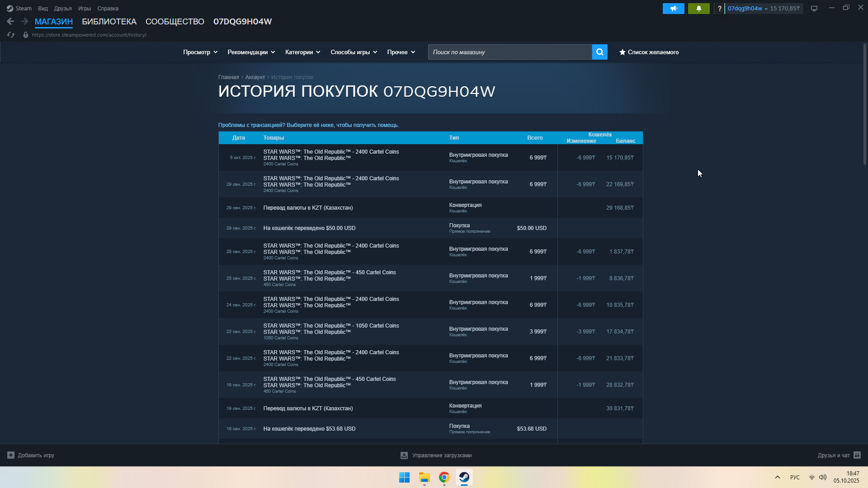Open Friends and chat icon
Screen dimensions: 868x488
pos(857,455)
